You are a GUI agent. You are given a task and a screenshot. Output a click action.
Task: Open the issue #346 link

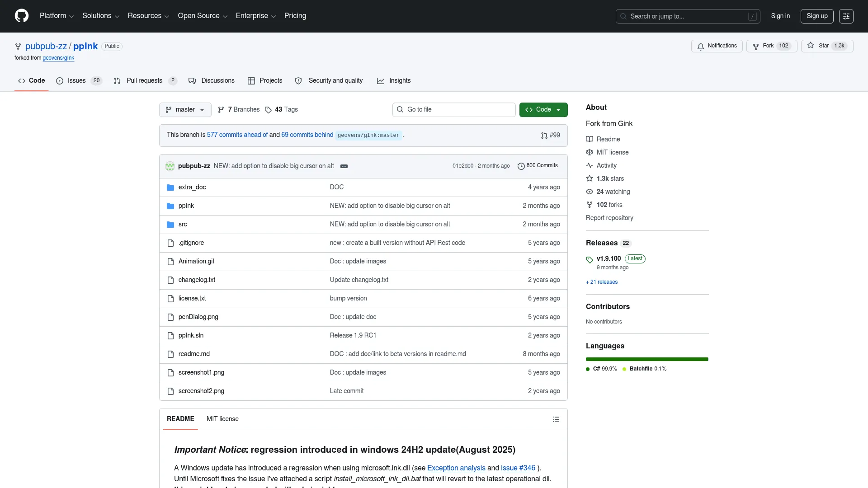518,468
